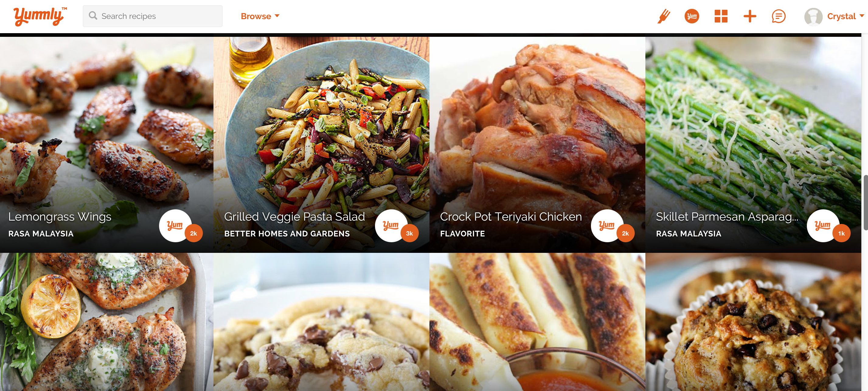Click the Yummly badge/logo icon
The width and height of the screenshot is (868, 391).
[692, 15]
